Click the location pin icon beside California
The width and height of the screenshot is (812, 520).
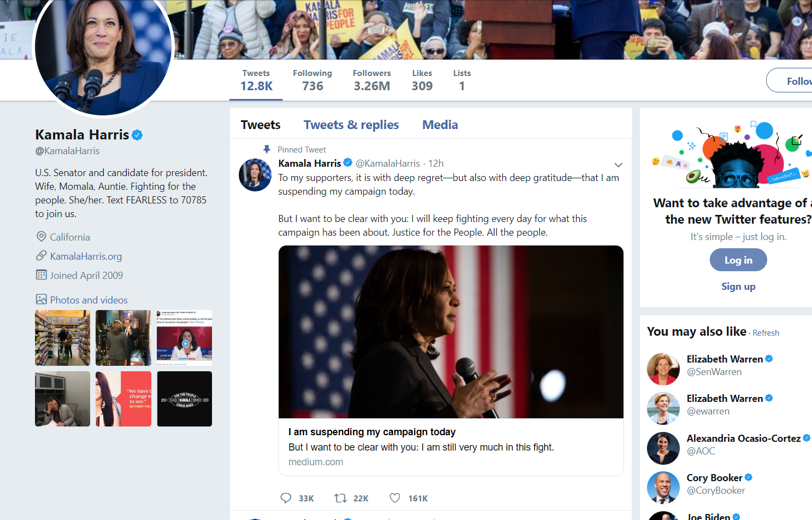click(x=41, y=236)
